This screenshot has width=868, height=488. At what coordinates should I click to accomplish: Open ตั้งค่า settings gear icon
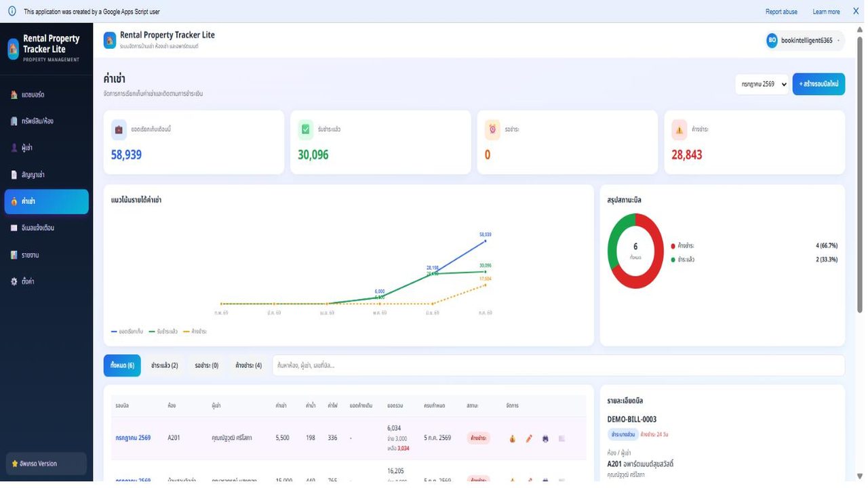(14, 281)
